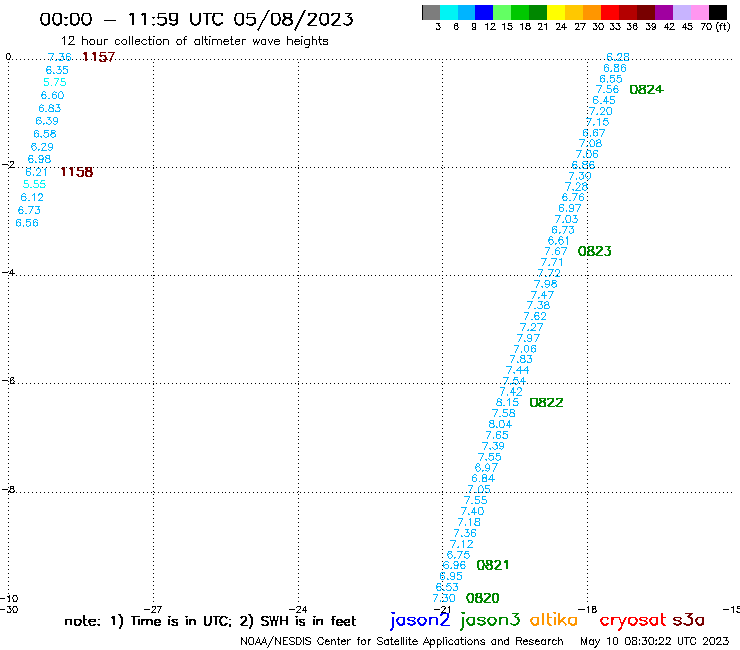740x650 pixels.
Task: Click the date range title 00:00 – 11:59 UTC
Action: click(196, 19)
